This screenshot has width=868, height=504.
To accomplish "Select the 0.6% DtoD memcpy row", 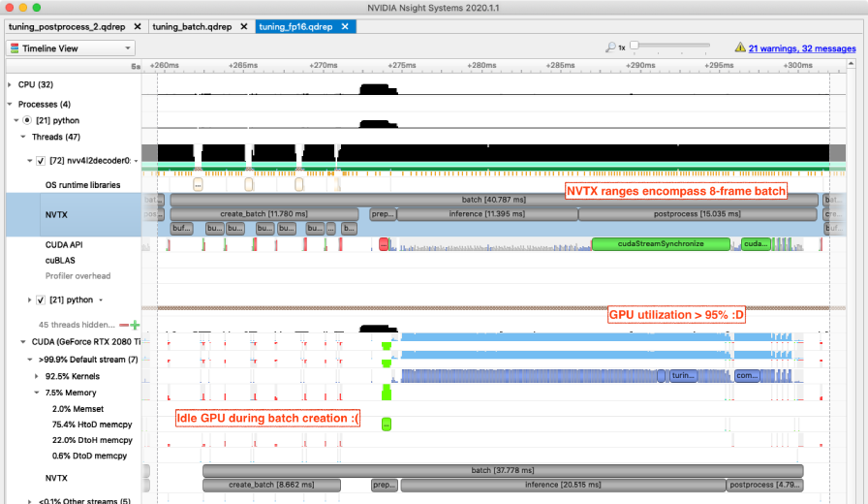I will pos(89,456).
